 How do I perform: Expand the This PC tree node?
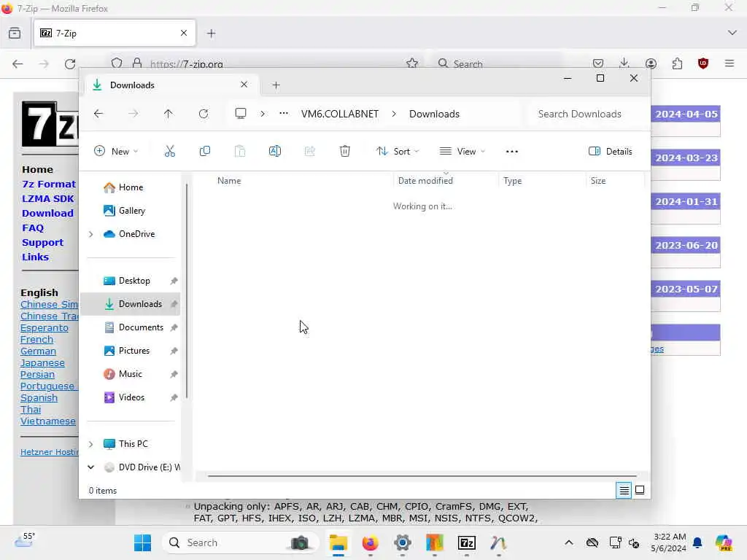coord(91,444)
